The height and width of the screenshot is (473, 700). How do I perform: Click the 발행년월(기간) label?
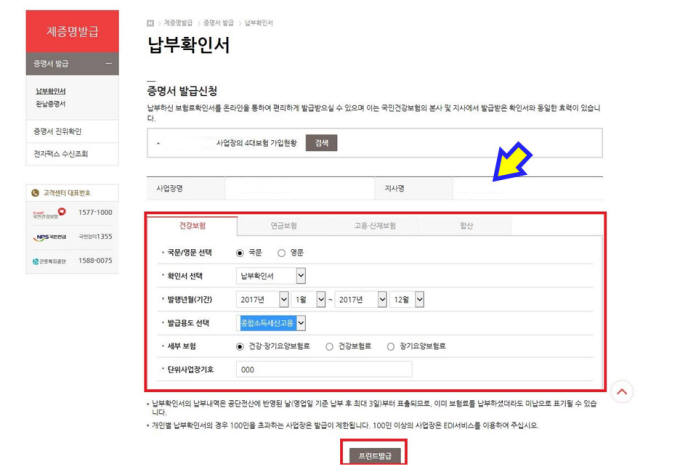tap(189, 299)
